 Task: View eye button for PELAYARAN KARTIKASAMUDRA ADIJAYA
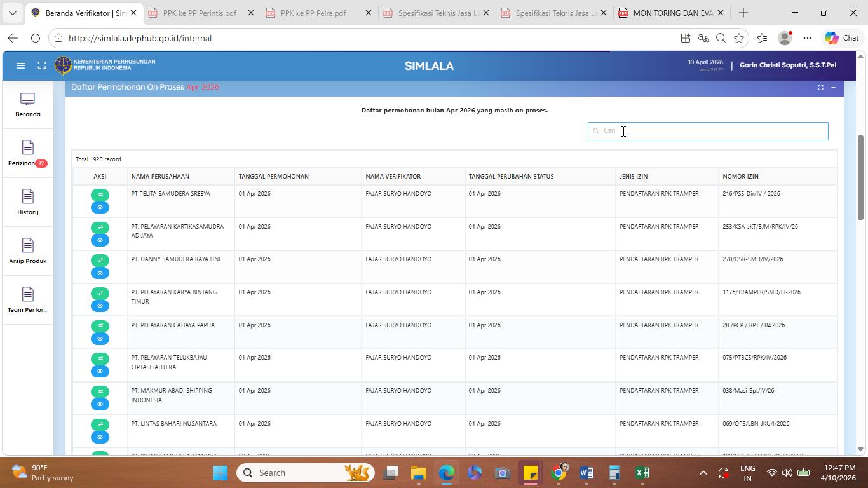(x=100, y=240)
